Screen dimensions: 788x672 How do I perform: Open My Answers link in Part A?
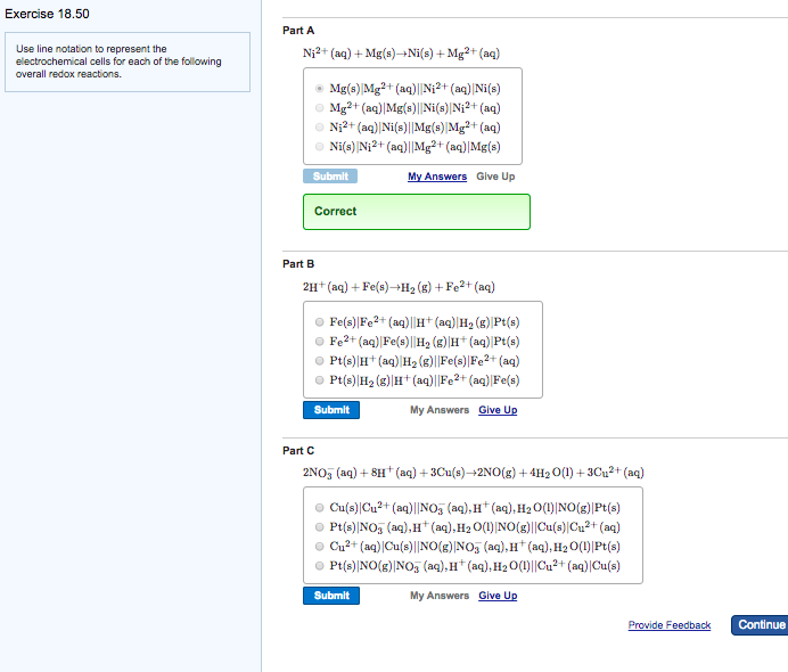point(437,176)
